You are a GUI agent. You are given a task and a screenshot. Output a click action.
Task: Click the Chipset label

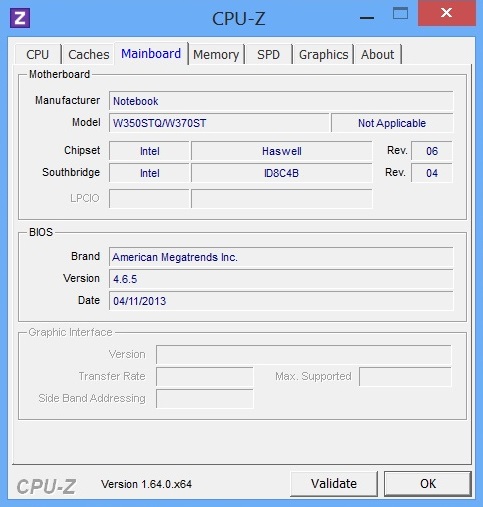[x=82, y=150]
